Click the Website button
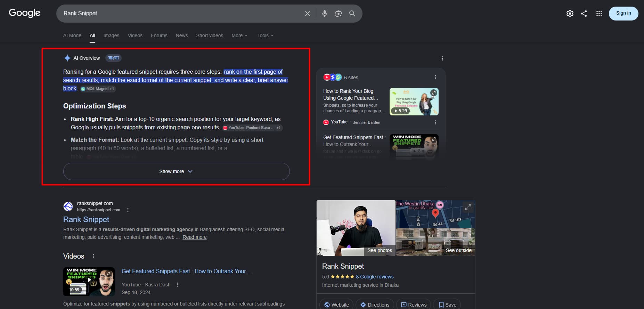Viewport: 644px width, 309px height. [x=336, y=305]
